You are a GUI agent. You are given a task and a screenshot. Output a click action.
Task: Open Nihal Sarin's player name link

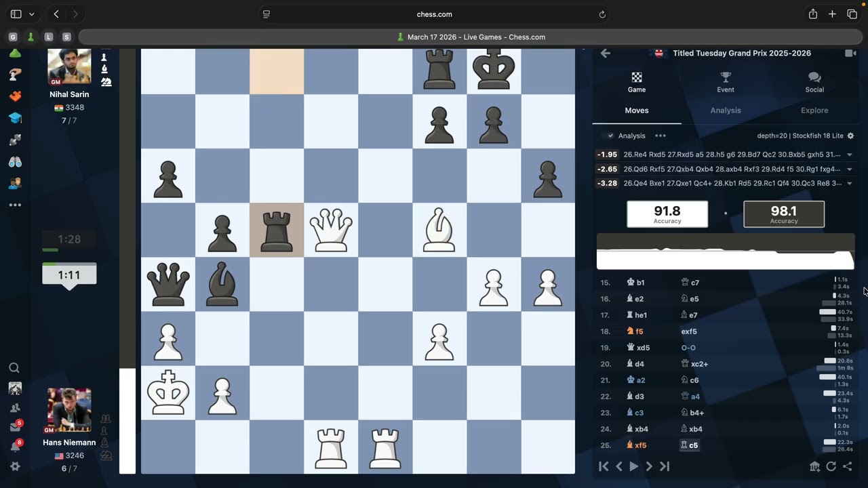69,95
